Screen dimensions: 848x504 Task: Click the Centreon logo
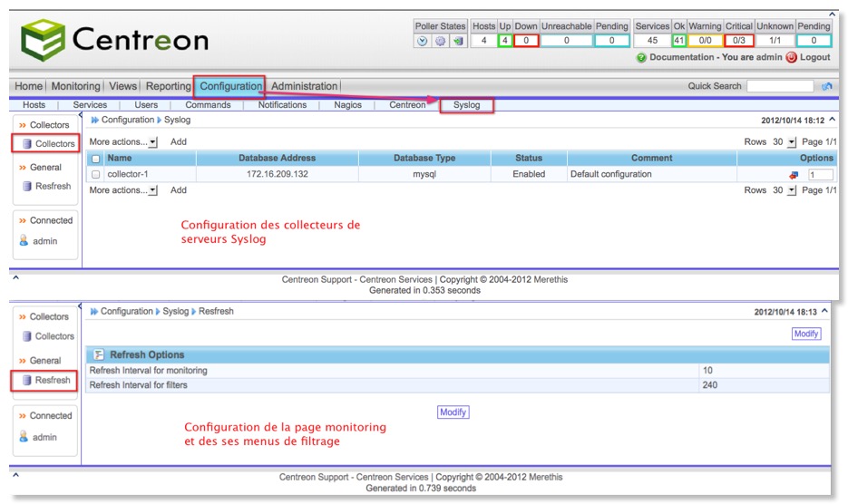pyautogui.click(x=114, y=40)
